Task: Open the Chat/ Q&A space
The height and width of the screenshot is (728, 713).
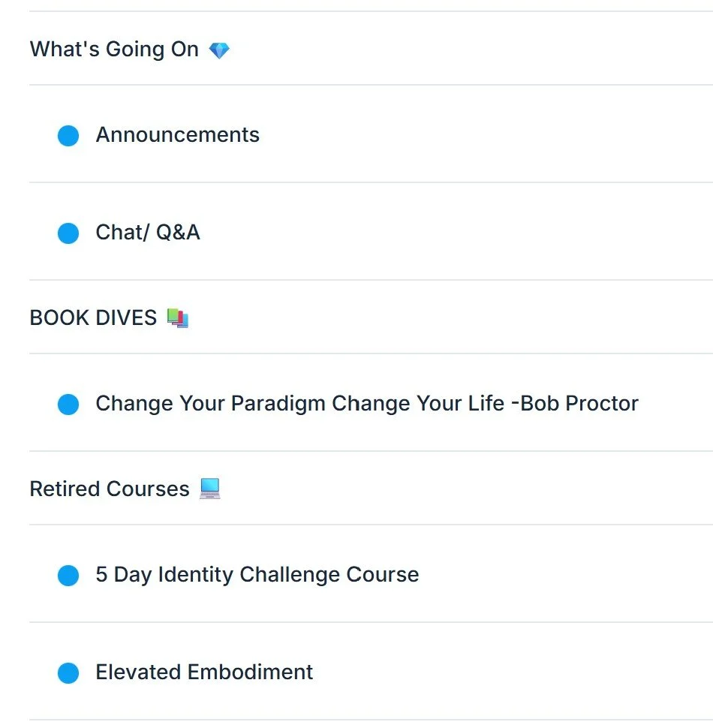Action: click(x=371, y=232)
